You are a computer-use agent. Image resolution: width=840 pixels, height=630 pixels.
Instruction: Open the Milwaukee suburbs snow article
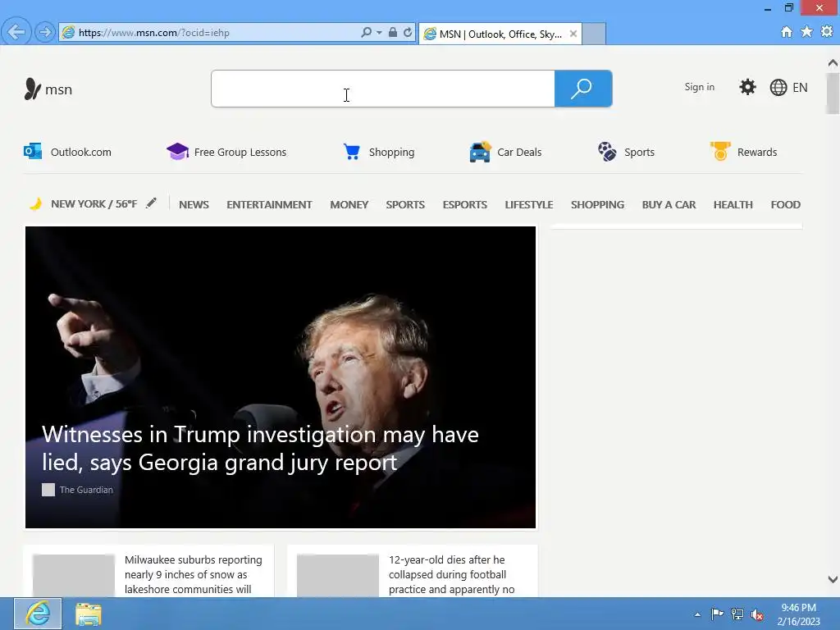pyautogui.click(x=194, y=574)
